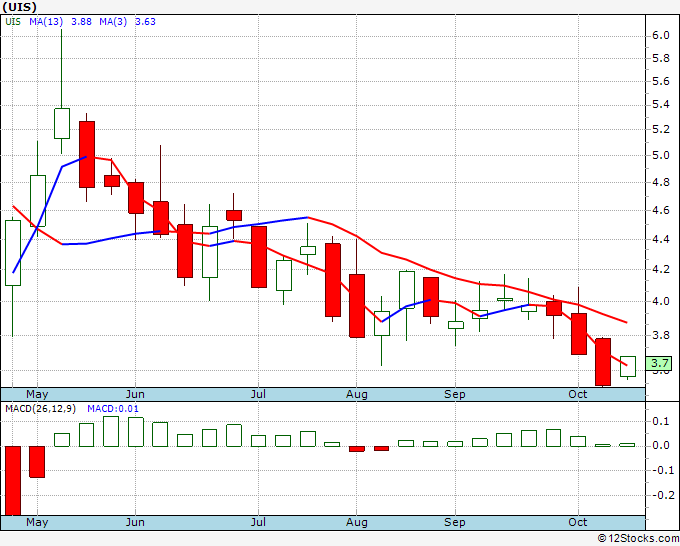Click the tallest red MACD bar at far left
This screenshot has width=680, height=546.
[13, 481]
